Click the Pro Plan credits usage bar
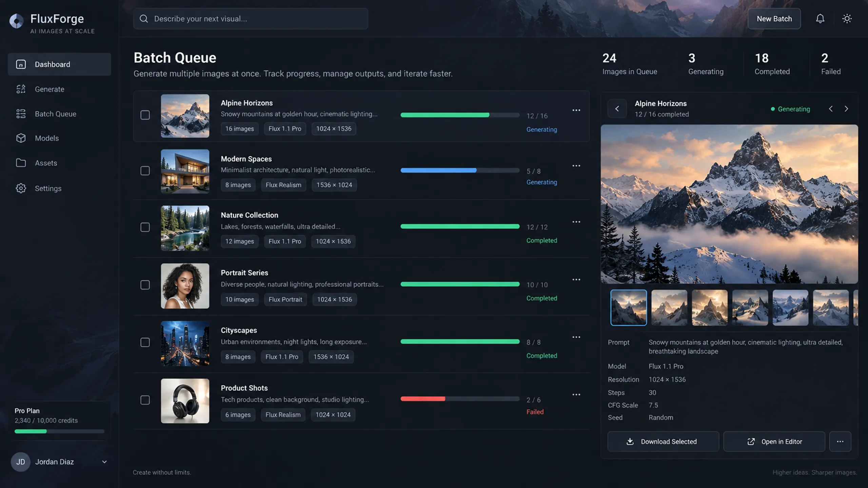 59,431
